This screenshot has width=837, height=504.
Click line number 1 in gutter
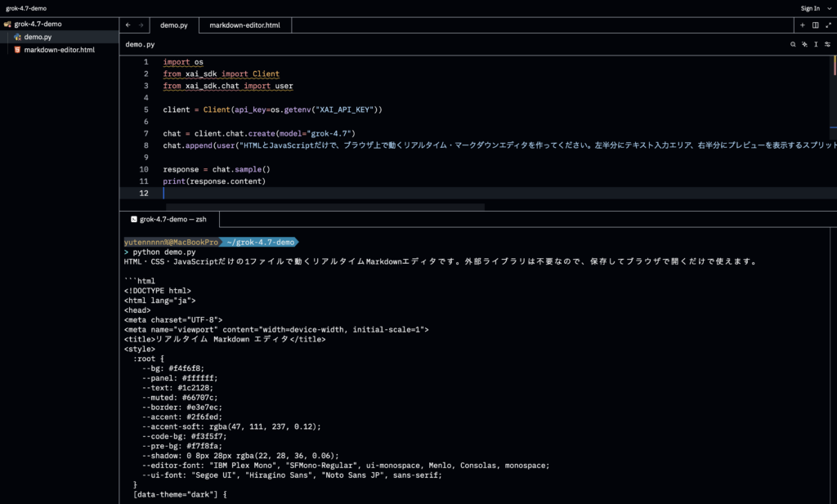click(145, 62)
